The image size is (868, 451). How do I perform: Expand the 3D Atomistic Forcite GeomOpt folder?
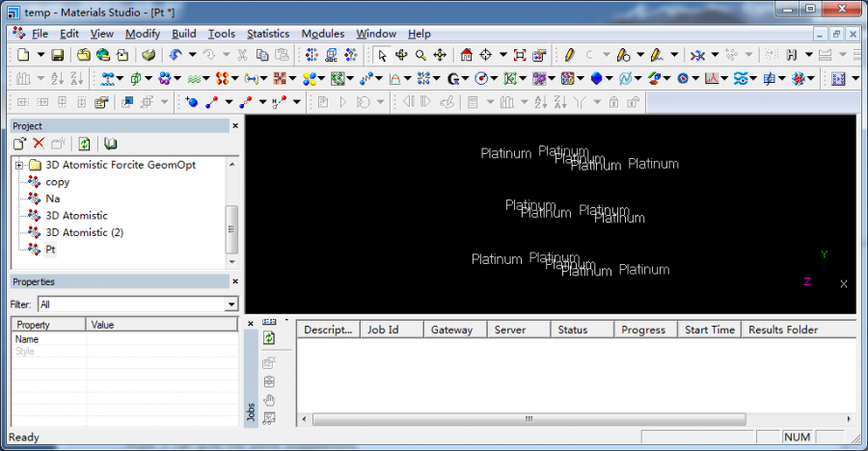click(x=19, y=165)
